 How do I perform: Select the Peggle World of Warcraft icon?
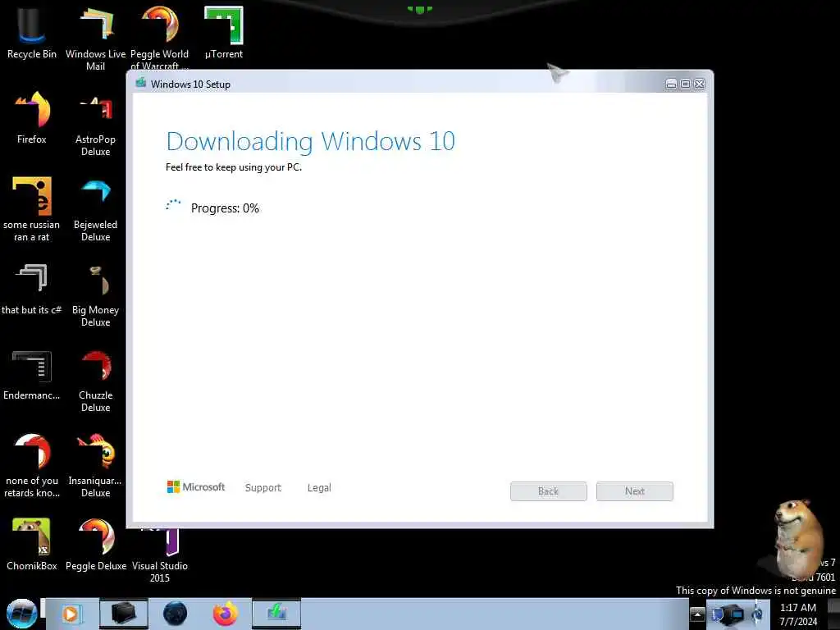(160, 36)
